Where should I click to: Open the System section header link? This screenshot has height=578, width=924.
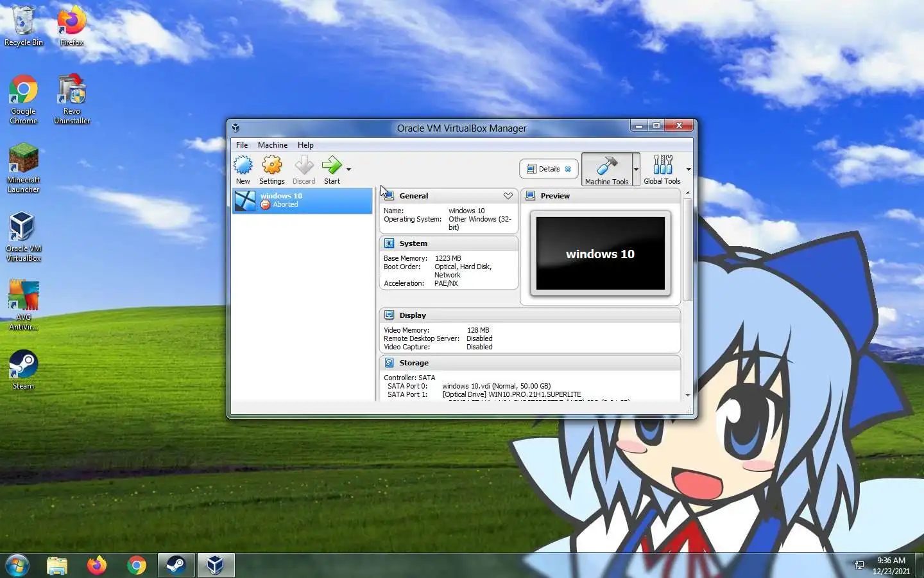pyautogui.click(x=413, y=243)
